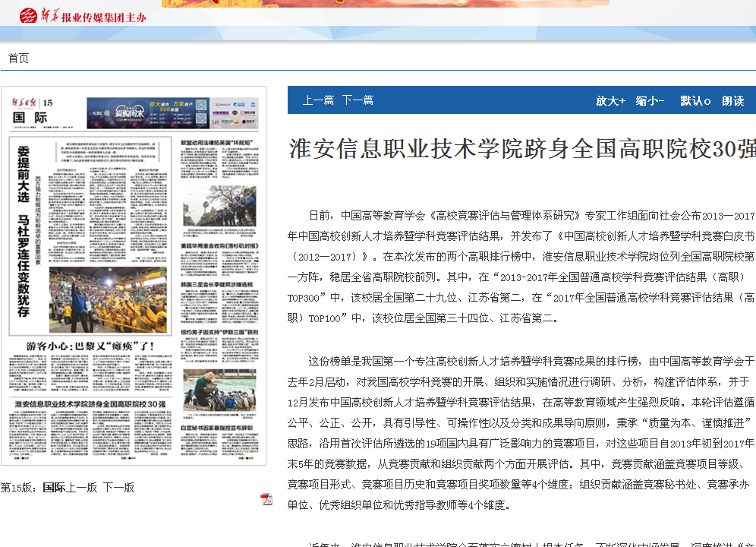Go to next page via 下一版
Viewport: 756px width, 547px height.
tap(118, 488)
